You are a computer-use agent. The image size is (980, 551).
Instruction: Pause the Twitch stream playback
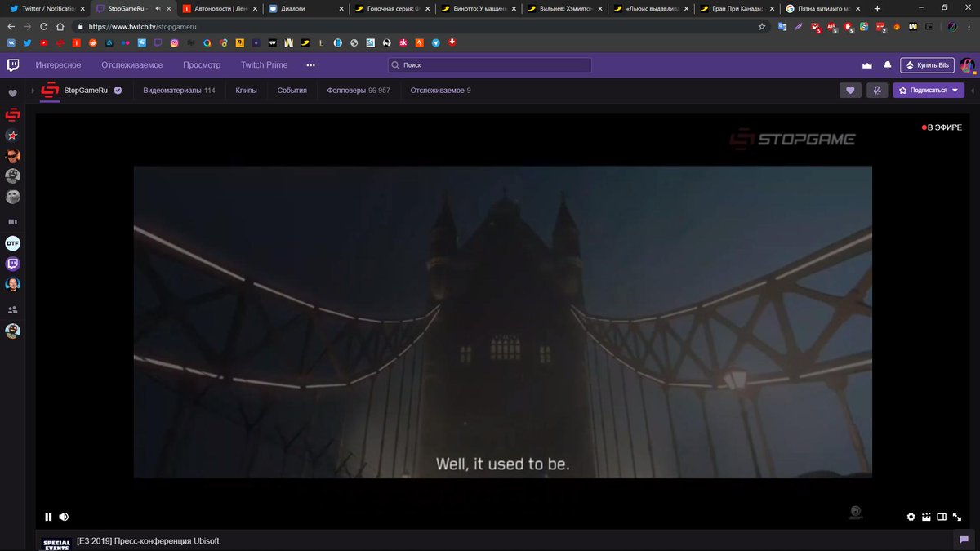(x=48, y=516)
